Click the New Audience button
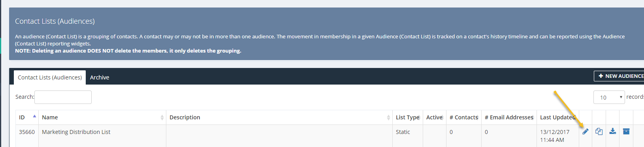 pyautogui.click(x=619, y=76)
